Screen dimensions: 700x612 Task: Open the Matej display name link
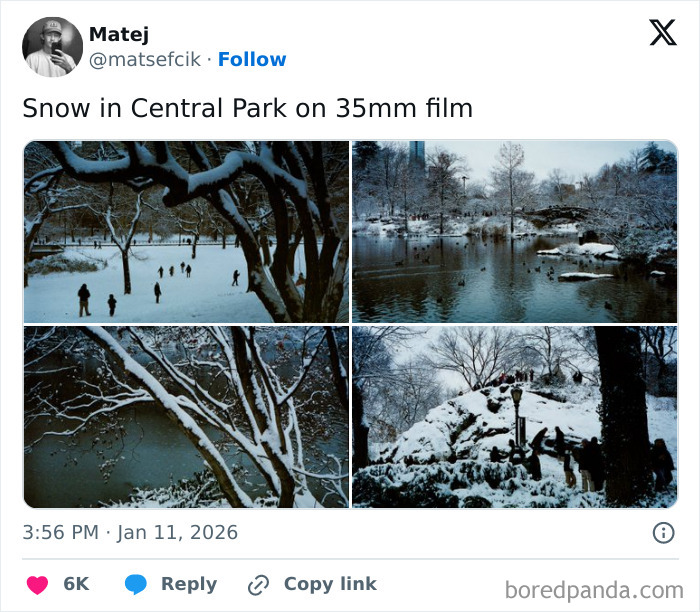click(118, 35)
